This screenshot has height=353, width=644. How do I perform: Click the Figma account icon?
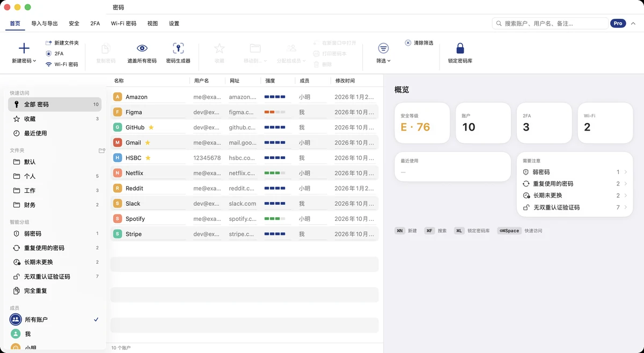(x=118, y=112)
